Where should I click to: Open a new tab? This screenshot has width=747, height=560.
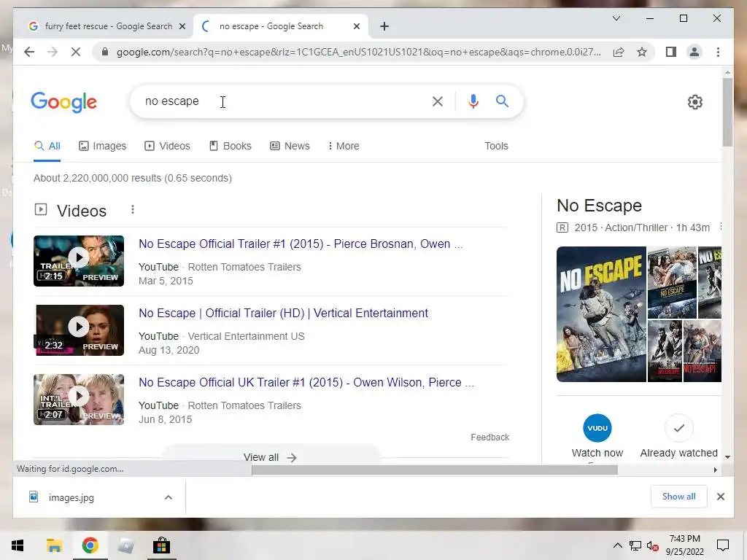384,26
